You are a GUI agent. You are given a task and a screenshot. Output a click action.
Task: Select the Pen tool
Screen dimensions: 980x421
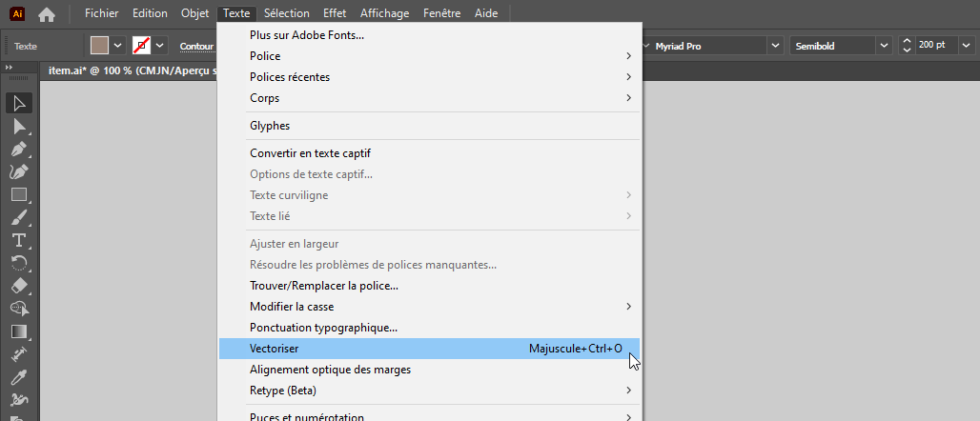[x=19, y=150]
